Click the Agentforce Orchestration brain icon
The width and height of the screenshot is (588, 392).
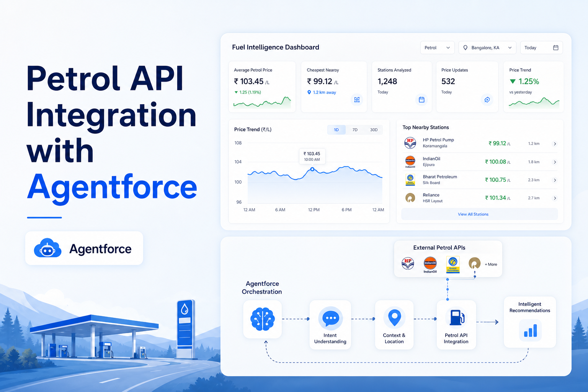coord(263,319)
